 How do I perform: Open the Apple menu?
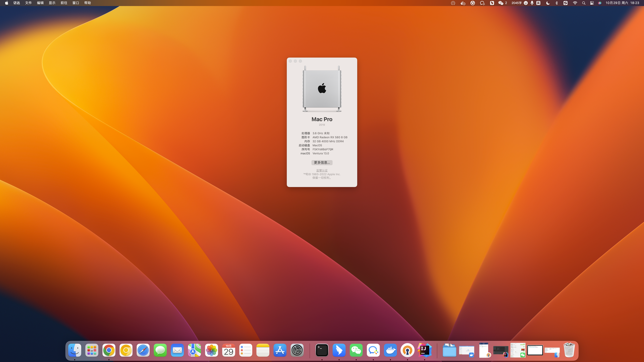coord(7,3)
